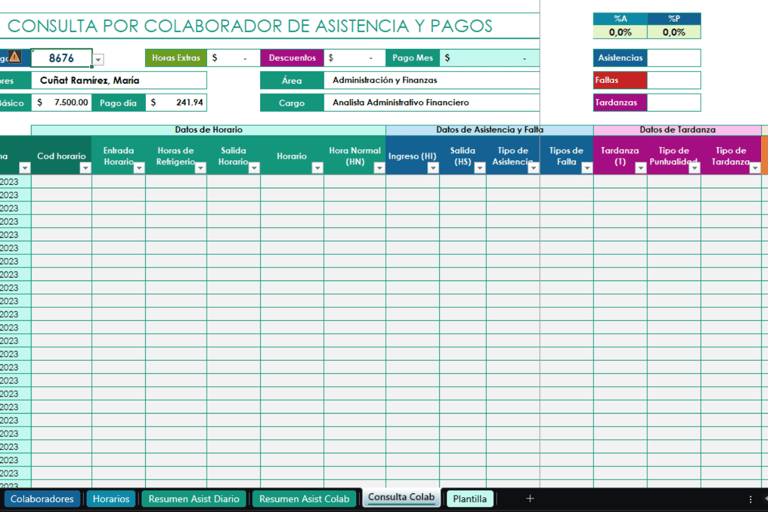Select the %P header cell

674,19
